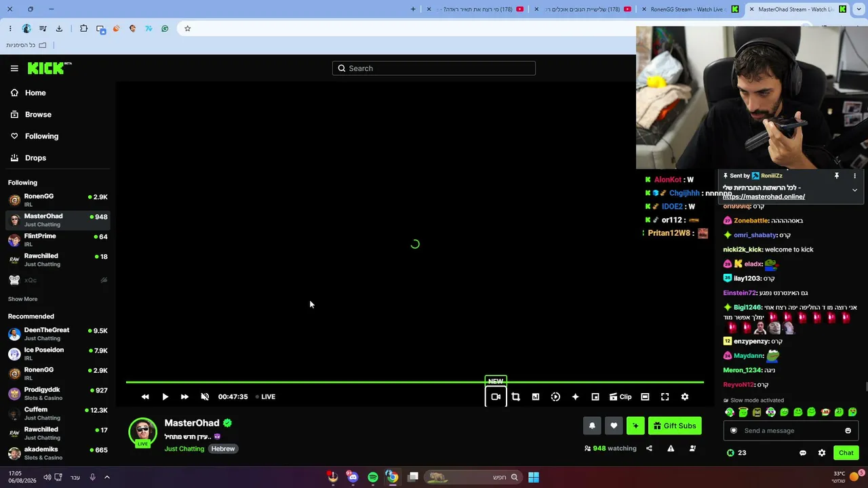Open the channel points balance showing 23
The height and width of the screenshot is (488, 868).
pyautogui.click(x=736, y=453)
